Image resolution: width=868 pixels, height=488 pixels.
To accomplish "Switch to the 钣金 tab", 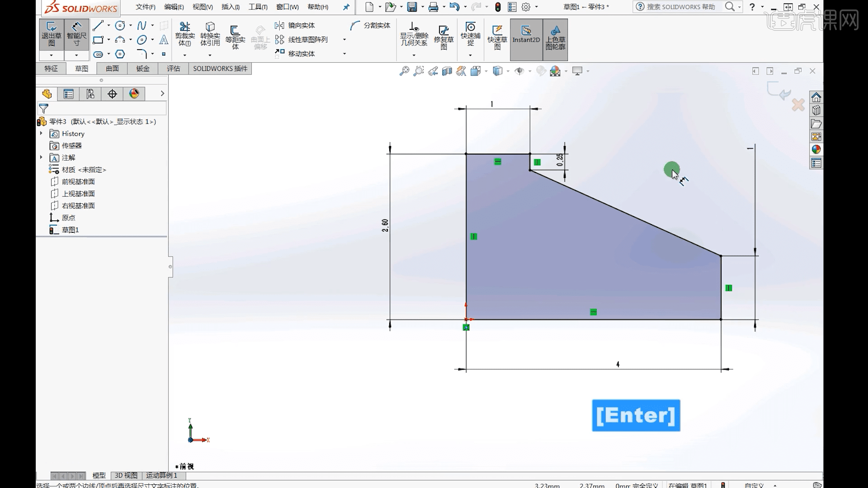I will point(142,68).
